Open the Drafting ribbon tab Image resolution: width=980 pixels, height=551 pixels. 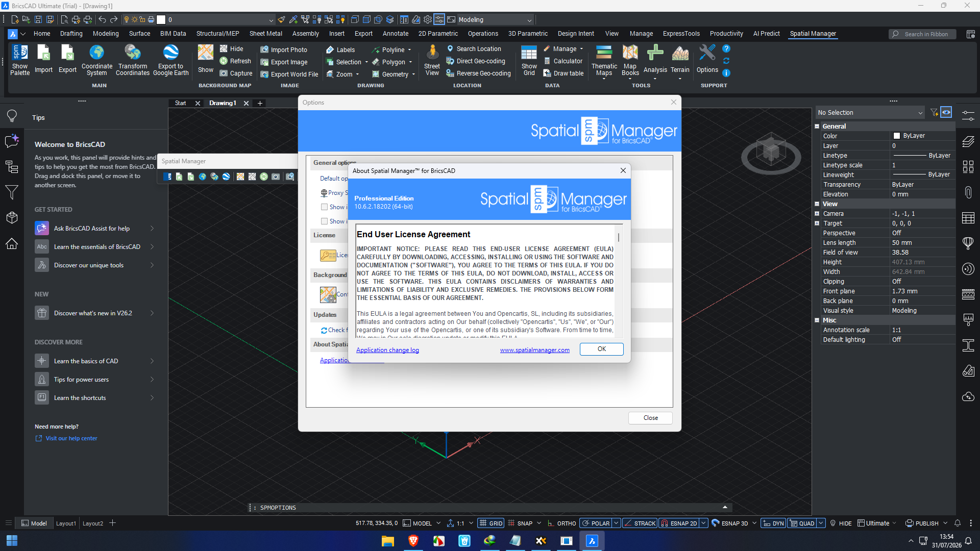click(71, 34)
